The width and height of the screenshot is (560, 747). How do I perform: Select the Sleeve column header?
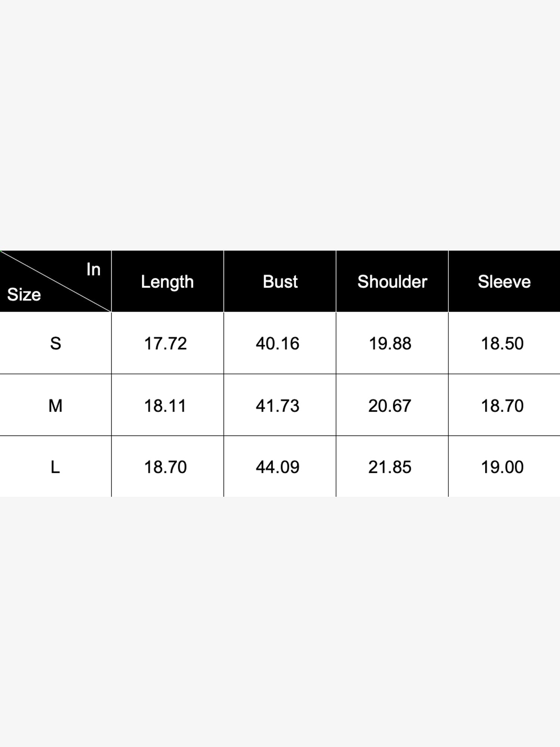pyautogui.click(x=504, y=282)
